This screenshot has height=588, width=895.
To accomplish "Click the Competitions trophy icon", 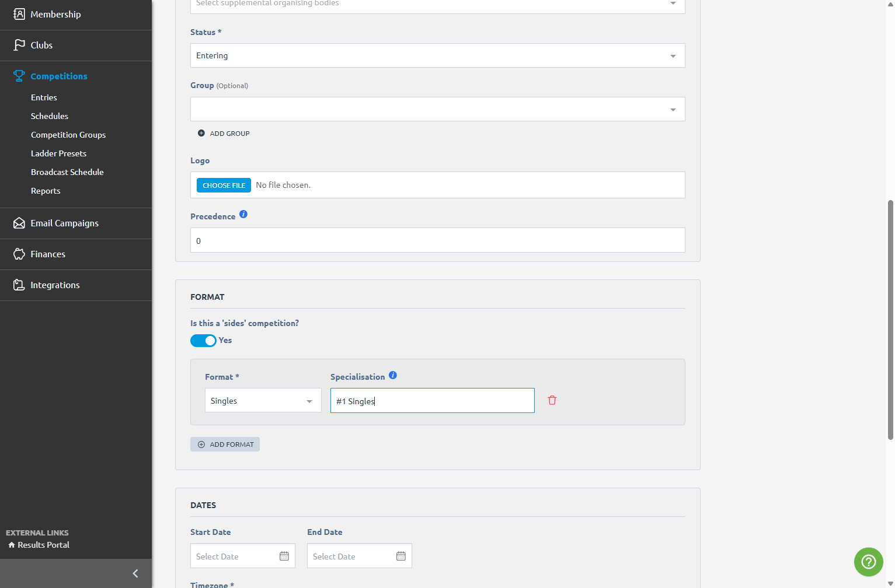I will pyautogui.click(x=19, y=76).
